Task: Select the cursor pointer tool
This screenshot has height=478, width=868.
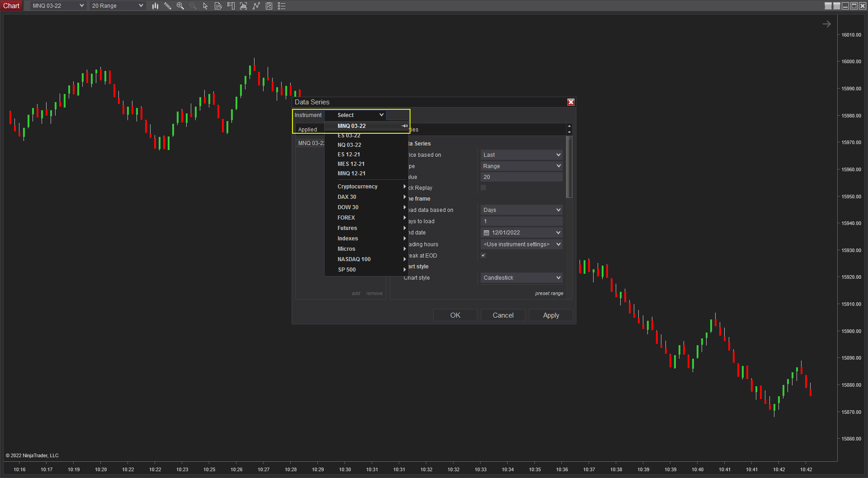Action: [x=206, y=6]
